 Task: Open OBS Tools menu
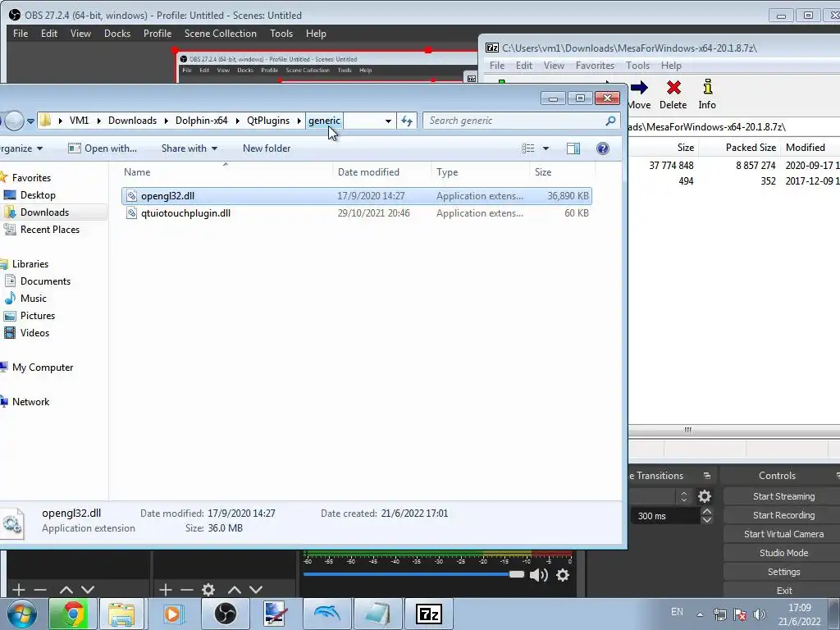[x=281, y=33]
